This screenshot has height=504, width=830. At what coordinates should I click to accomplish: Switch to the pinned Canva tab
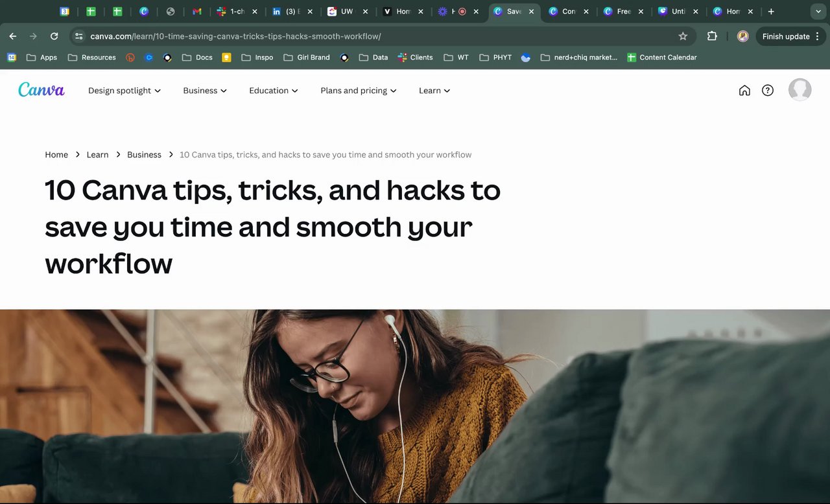144,11
